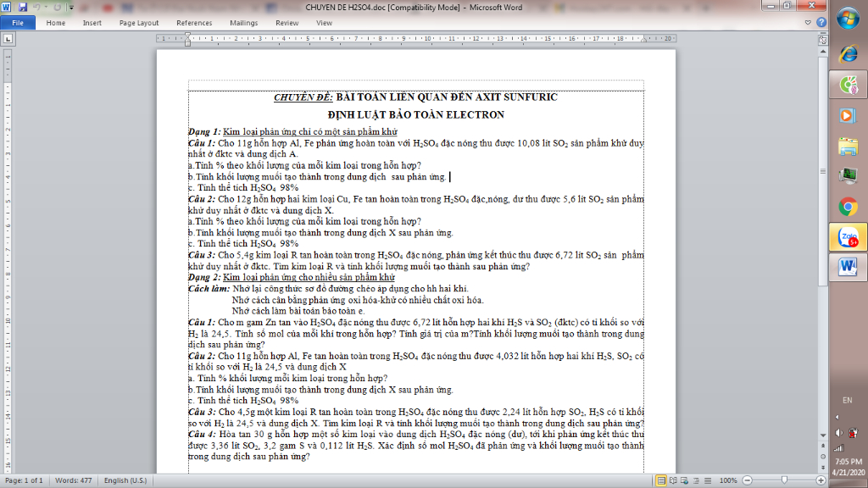
Task: Show hidden tray icons arrow
Action: pos(837,417)
